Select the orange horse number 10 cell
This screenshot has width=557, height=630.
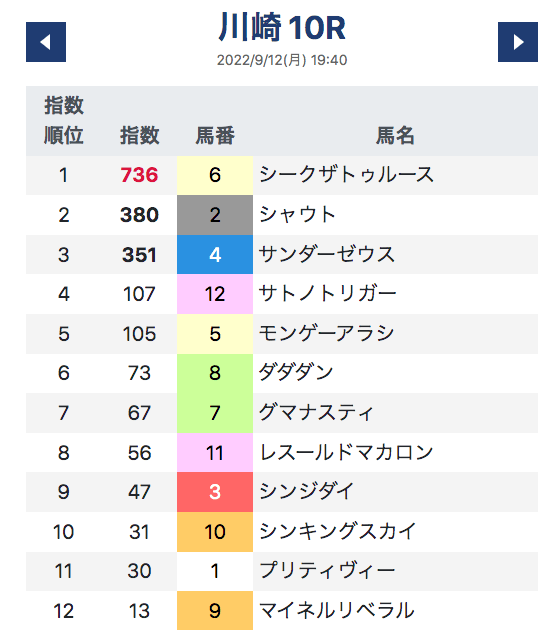215,532
